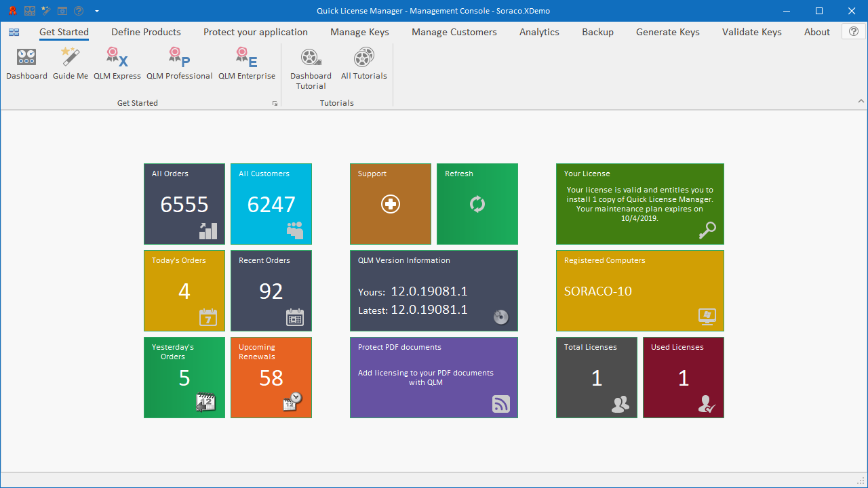Open the Manage Keys tab
This screenshot has width=868, height=488.
tap(359, 32)
